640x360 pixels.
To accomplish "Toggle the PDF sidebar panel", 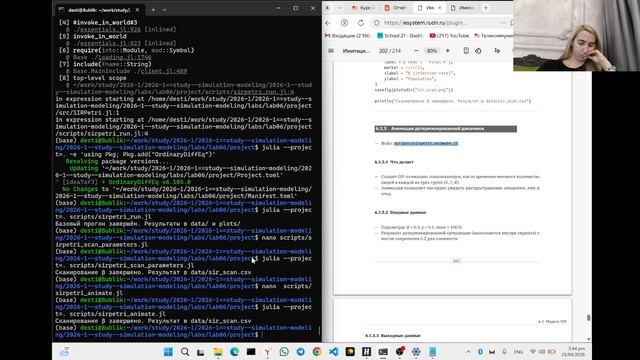I will [331, 51].
